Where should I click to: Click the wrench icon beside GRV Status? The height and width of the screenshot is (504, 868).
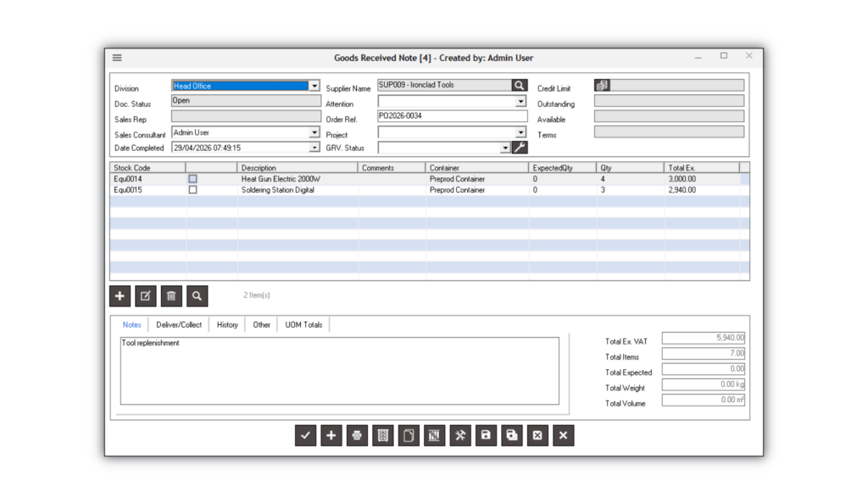[x=520, y=148]
